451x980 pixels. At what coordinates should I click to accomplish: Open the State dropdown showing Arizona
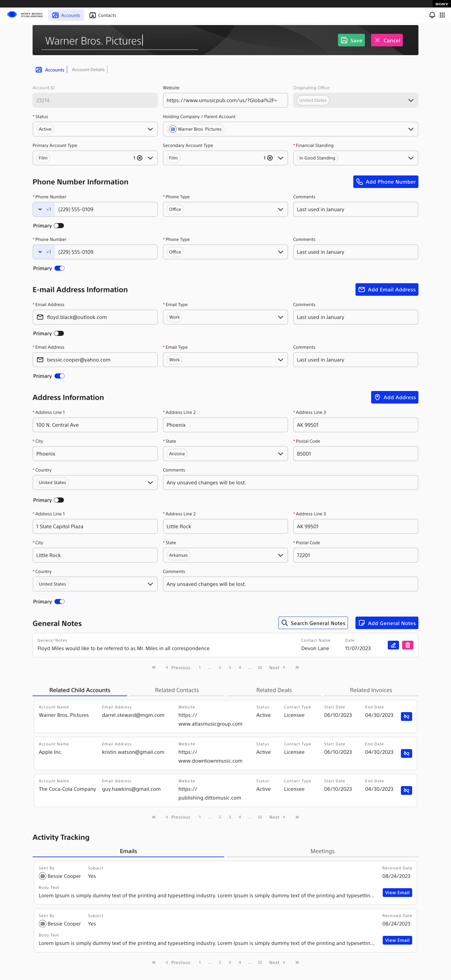[x=225, y=453]
